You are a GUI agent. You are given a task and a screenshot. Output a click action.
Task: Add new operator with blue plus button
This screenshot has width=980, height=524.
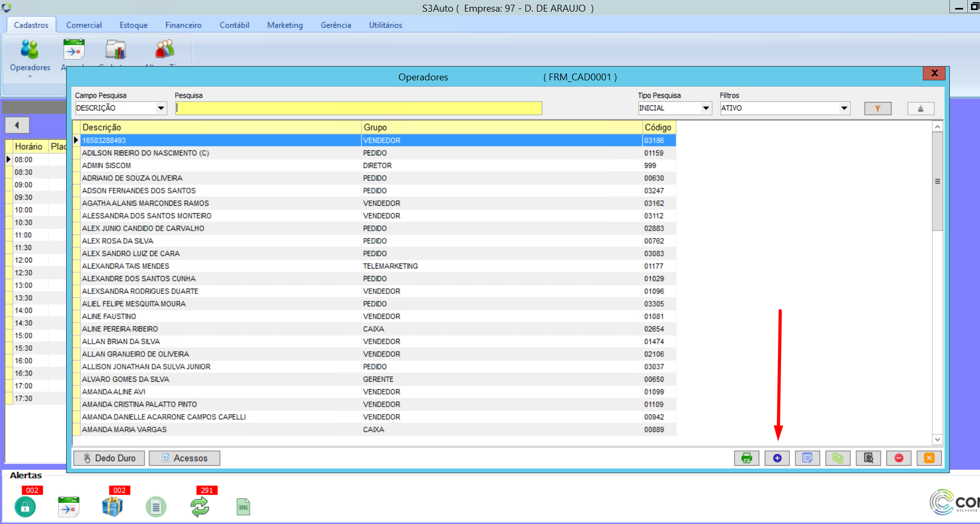coord(777,458)
